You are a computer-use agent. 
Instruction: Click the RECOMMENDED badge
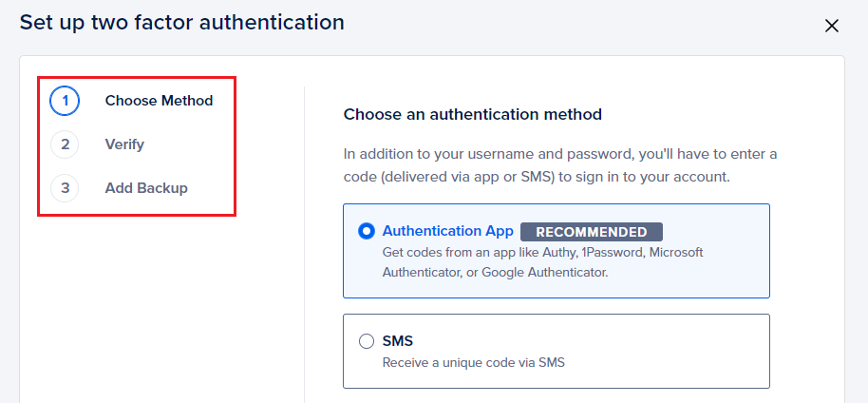click(x=591, y=232)
